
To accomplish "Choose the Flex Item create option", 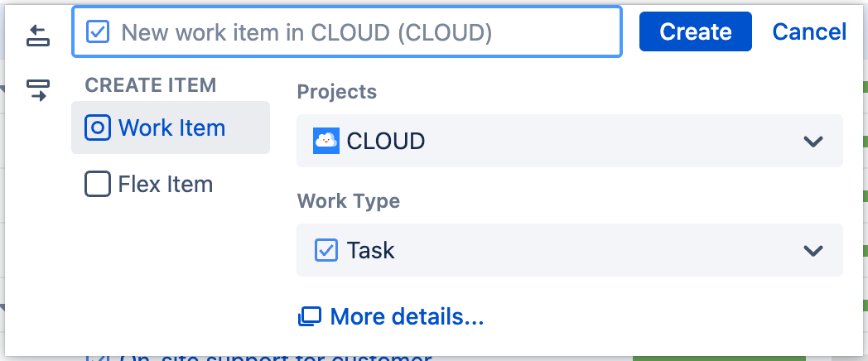I will pyautogui.click(x=165, y=184).
